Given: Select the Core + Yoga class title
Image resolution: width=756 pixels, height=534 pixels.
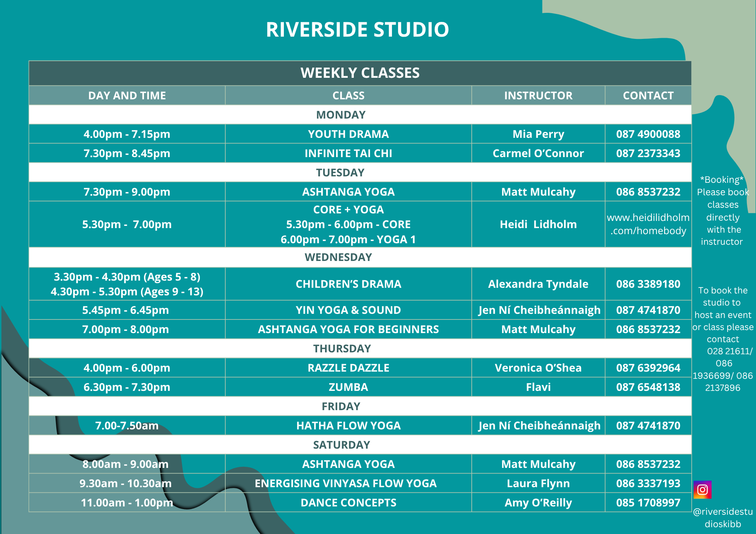Looking at the screenshot, I should 348,210.
